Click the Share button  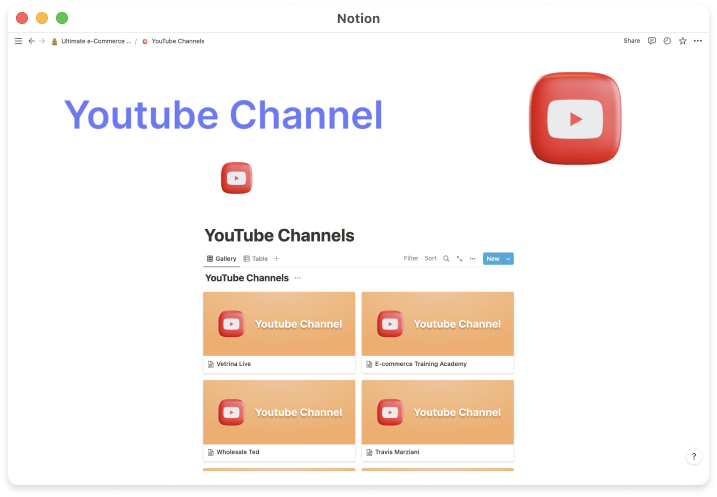(631, 41)
